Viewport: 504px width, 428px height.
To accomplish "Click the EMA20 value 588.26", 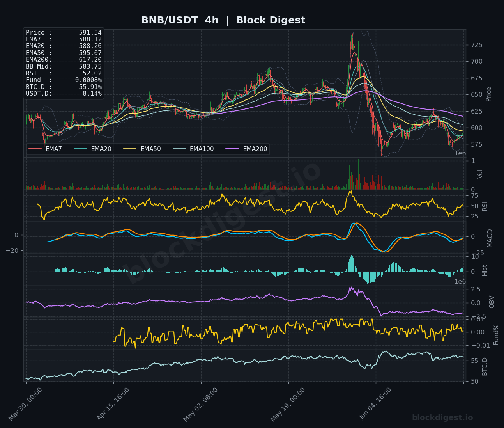I will click(90, 46).
